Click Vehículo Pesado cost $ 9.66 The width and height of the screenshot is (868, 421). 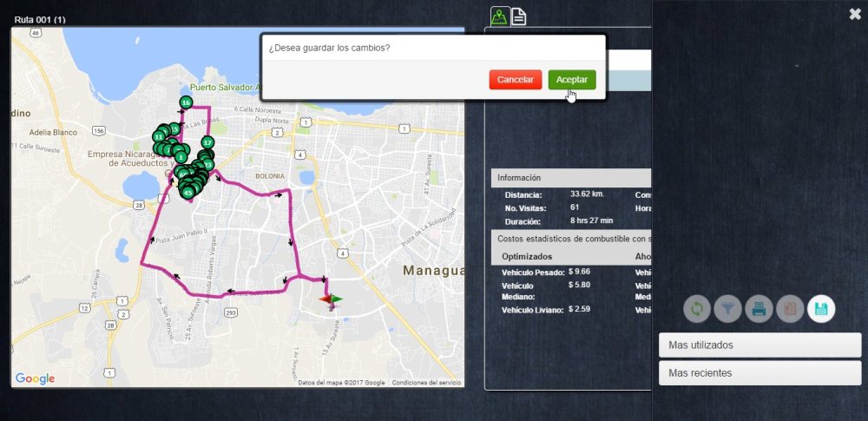point(579,272)
